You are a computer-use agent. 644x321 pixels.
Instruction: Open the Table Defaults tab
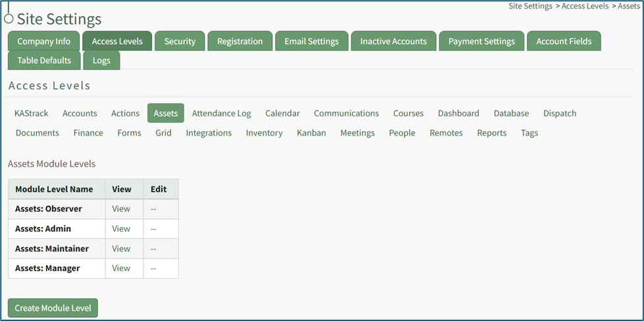pyautogui.click(x=44, y=60)
